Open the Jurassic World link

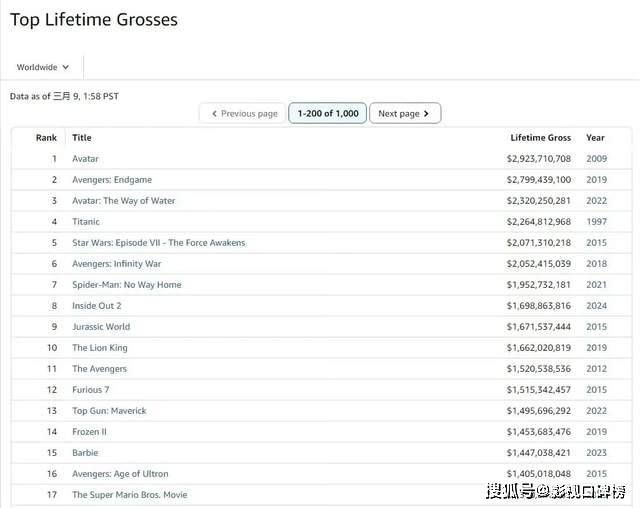tap(101, 327)
